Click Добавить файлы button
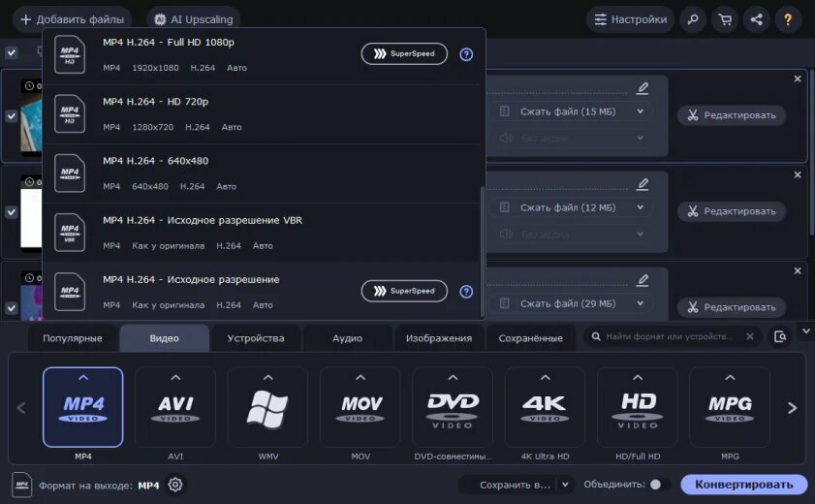Image resolution: width=815 pixels, height=504 pixels. point(73,19)
